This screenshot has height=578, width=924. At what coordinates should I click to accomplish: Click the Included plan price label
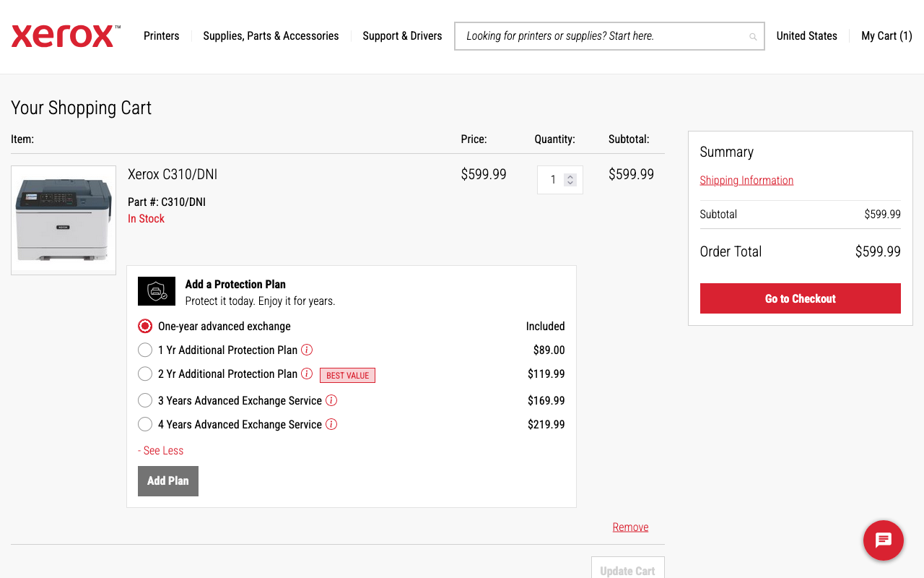(x=545, y=327)
